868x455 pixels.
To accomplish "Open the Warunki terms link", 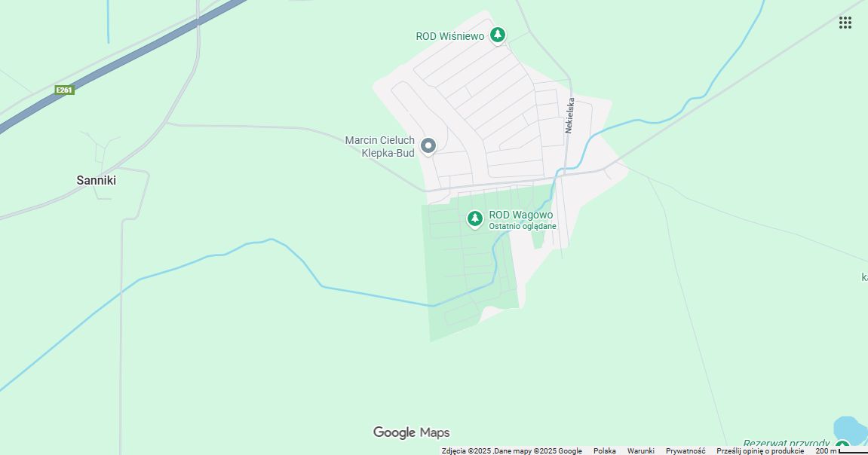I will 640,451.
